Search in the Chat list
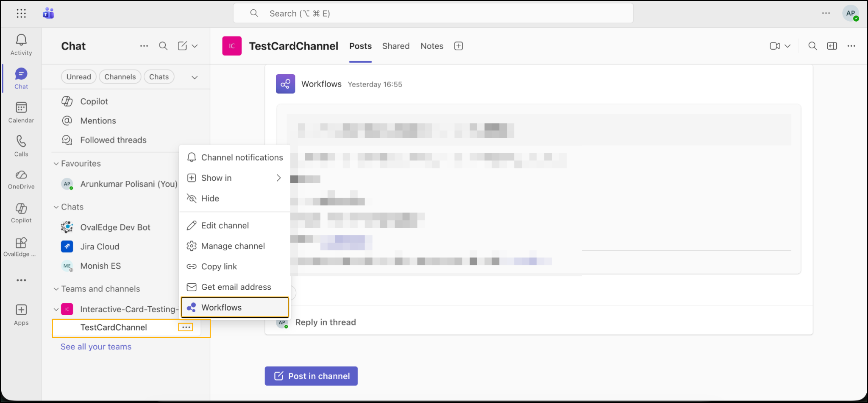 click(163, 46)
